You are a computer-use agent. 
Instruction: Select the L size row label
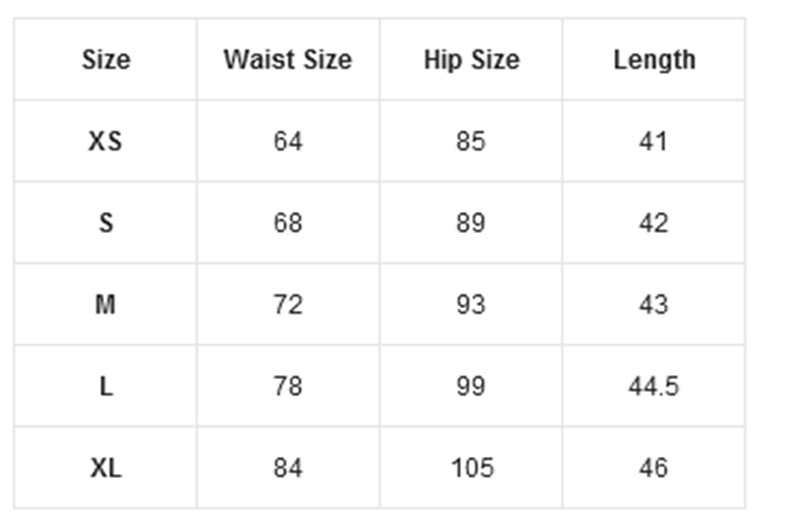pyautogui.click(x=106, y=386)
